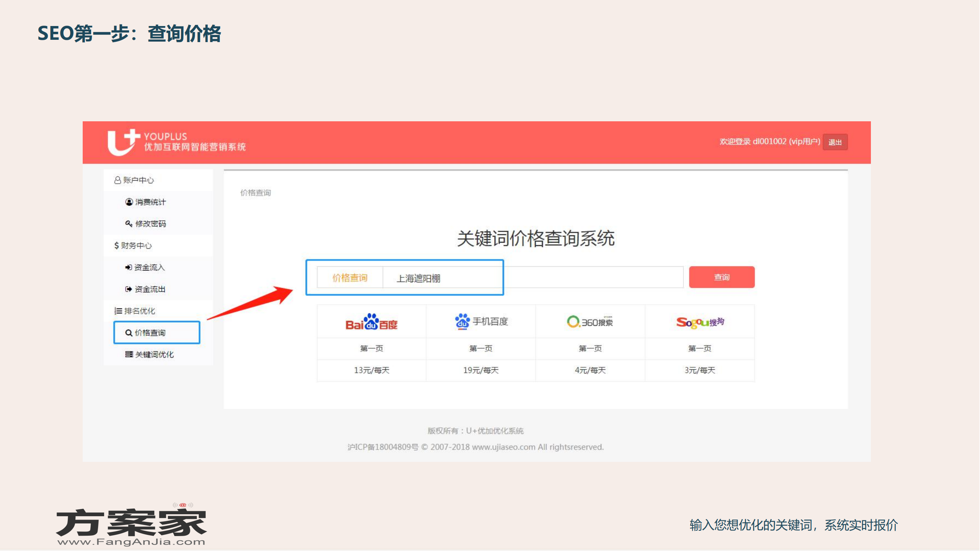Click the 沪ICP备18004809号 footer line
This screenshot has width=980, height=551.
[x=475, y=447]
